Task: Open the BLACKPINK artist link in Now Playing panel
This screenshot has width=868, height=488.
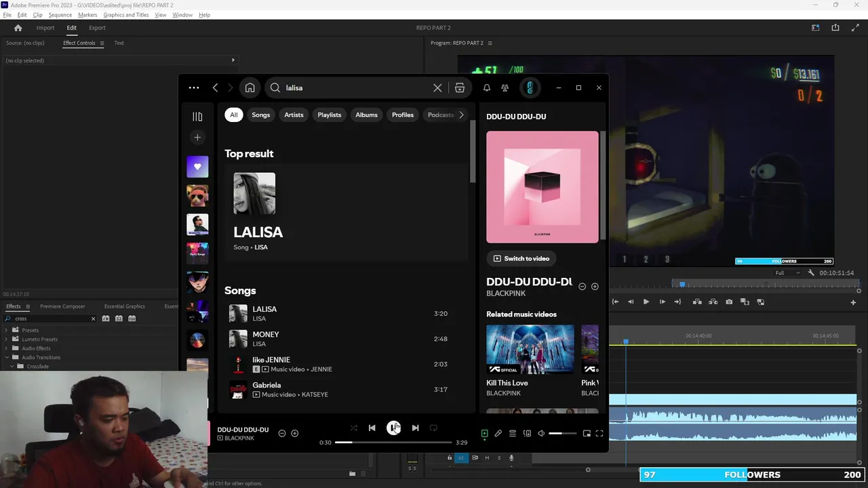Action: point(506,293)
